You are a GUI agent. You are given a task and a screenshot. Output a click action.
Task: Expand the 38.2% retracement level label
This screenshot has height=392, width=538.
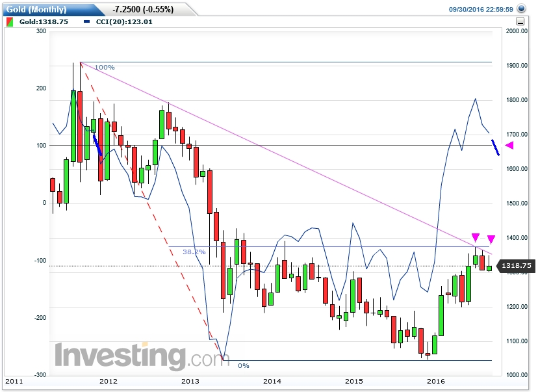(194, 250)
